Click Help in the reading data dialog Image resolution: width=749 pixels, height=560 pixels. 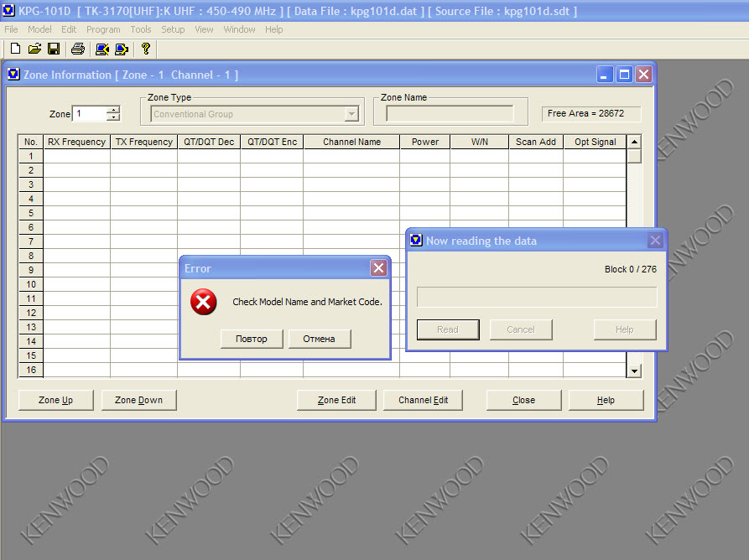[625, 330]
